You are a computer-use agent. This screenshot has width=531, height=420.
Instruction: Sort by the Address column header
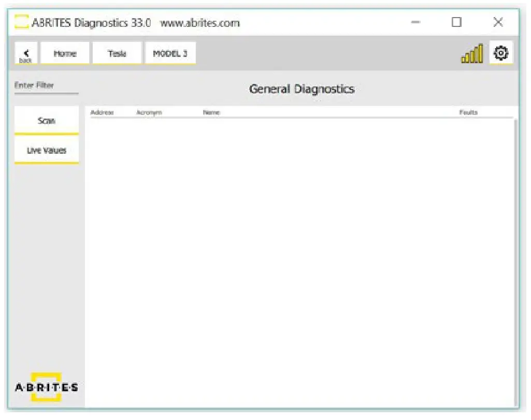click(102, 112)
